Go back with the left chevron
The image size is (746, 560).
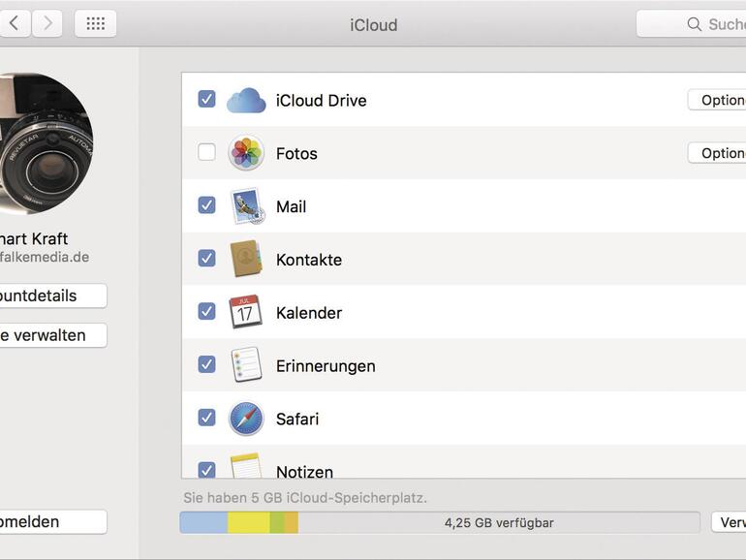(15, 24)
